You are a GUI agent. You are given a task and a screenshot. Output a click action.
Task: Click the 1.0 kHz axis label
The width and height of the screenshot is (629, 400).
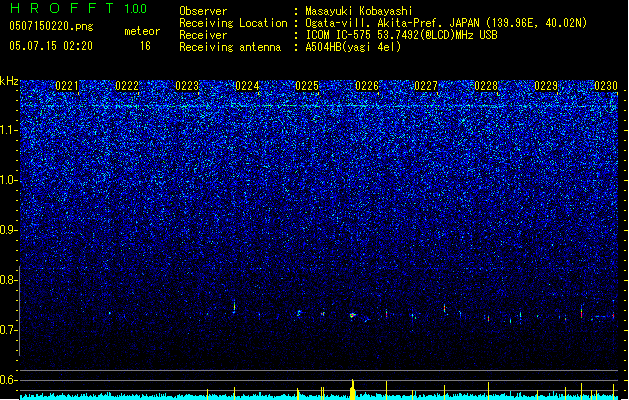click(x=8, y=180)
